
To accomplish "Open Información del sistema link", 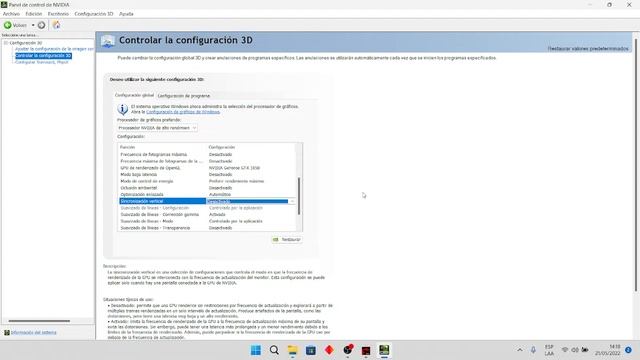I will [33, 333].
